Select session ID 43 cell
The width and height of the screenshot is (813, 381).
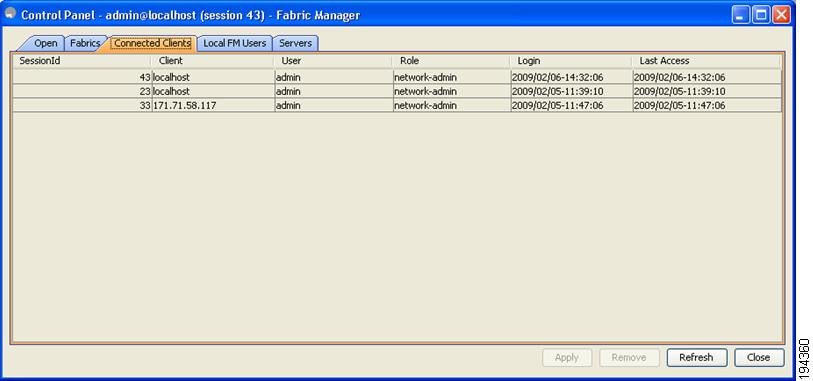click(82, 77)
